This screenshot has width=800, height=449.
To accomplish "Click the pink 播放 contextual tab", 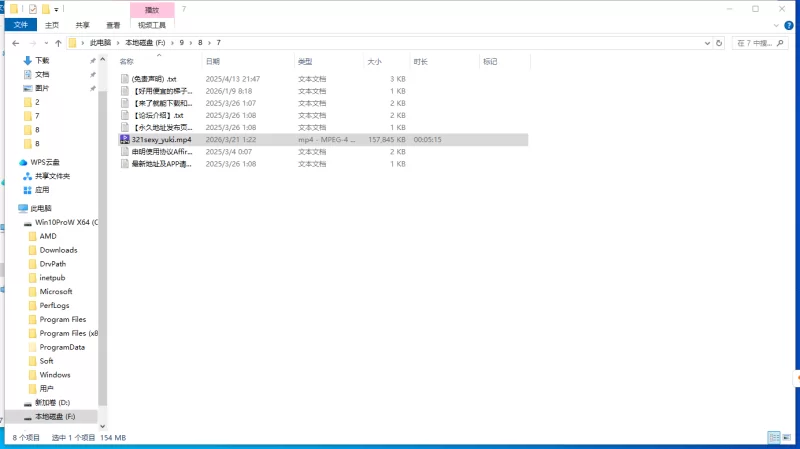I will 152,10.
